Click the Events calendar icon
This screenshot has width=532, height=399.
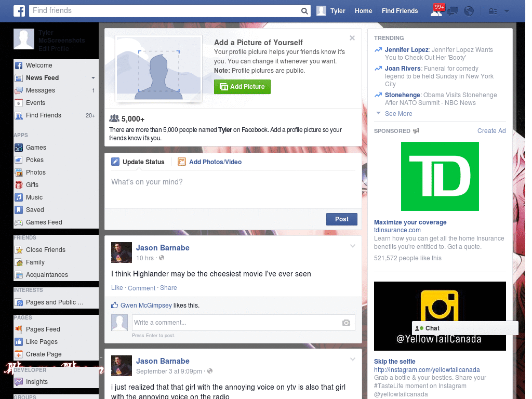pyautogui.click(x=19, y=103)
